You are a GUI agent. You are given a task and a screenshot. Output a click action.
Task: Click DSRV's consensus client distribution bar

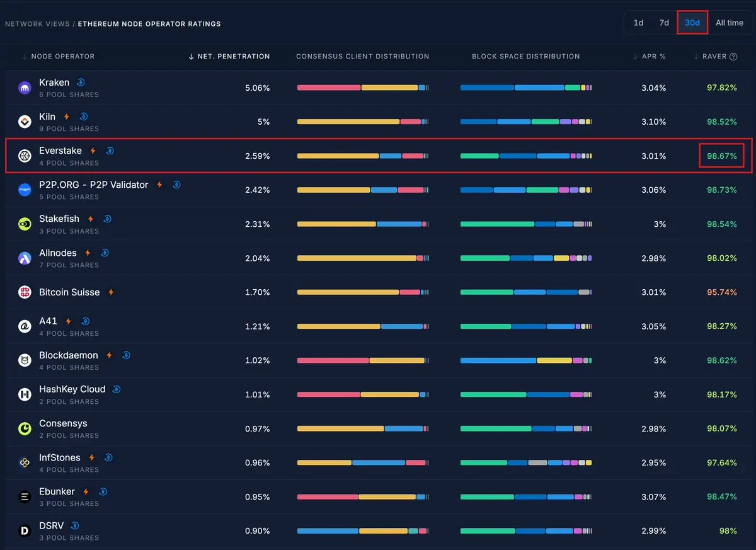tap(363, 531)
